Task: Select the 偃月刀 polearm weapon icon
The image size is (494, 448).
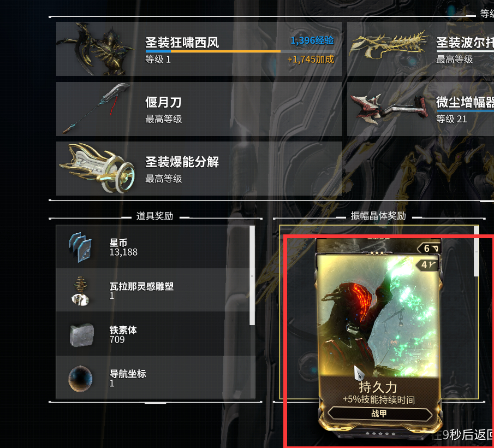Action: 96,109
